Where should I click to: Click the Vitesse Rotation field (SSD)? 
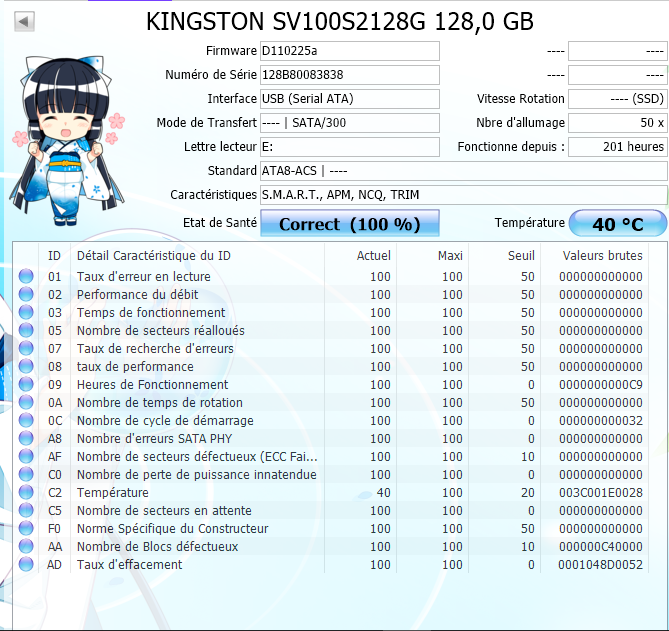coord(618,99)
